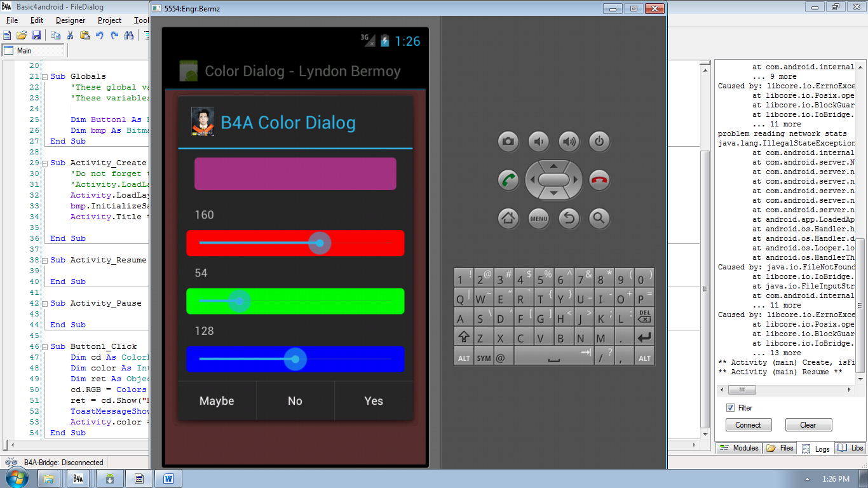Click the Clear button in Logs panel

(808, 425)
